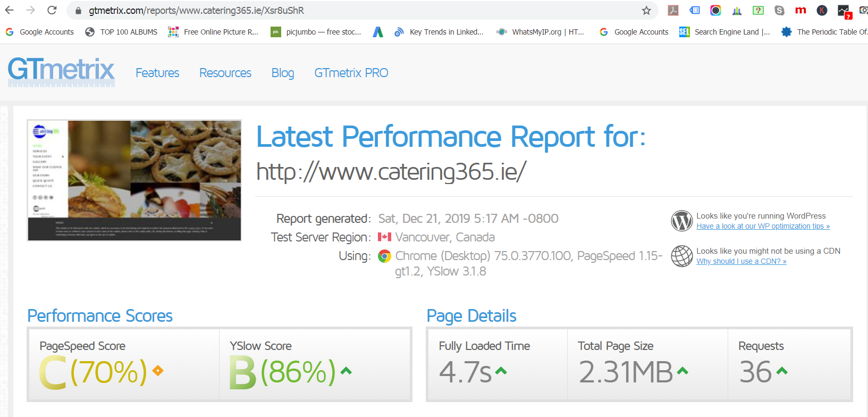
Task: Follow the Why should I use a CDN link
Action: tap(741, 261)
